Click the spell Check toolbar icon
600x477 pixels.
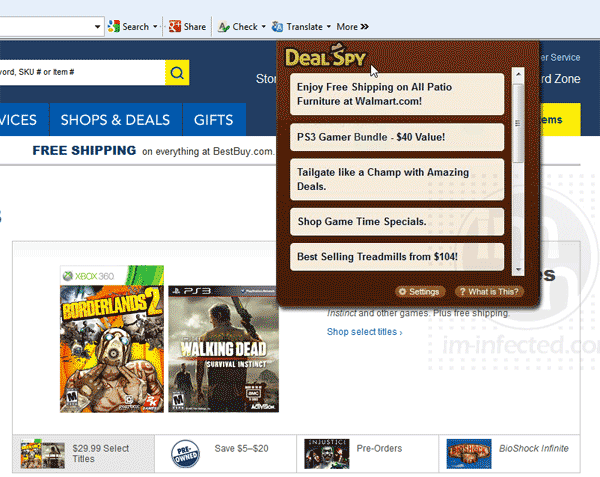224,27
